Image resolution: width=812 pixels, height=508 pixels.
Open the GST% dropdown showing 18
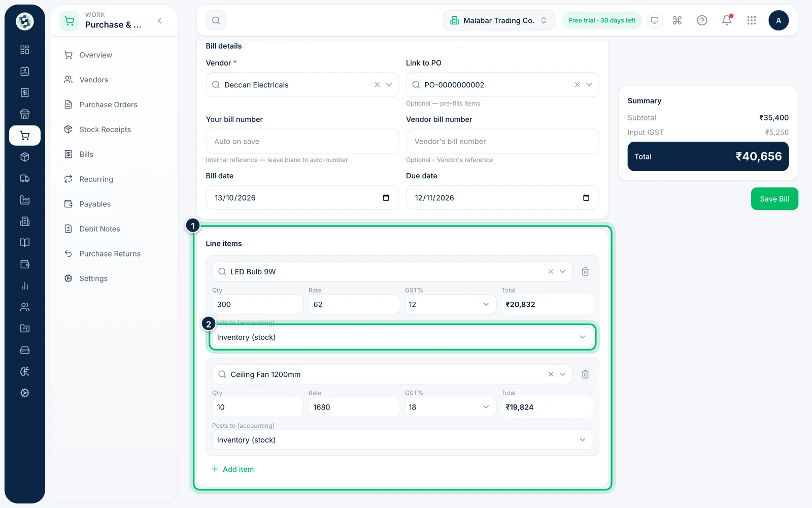[x=450, y=407]
